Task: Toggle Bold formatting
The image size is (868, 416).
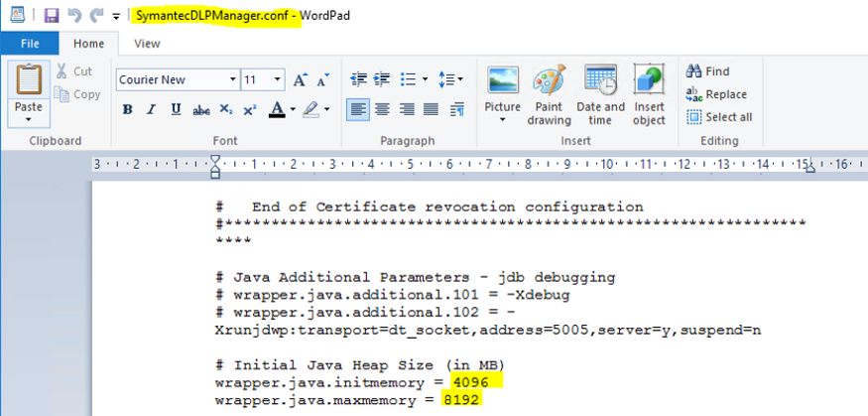Action: click(128, 109)
